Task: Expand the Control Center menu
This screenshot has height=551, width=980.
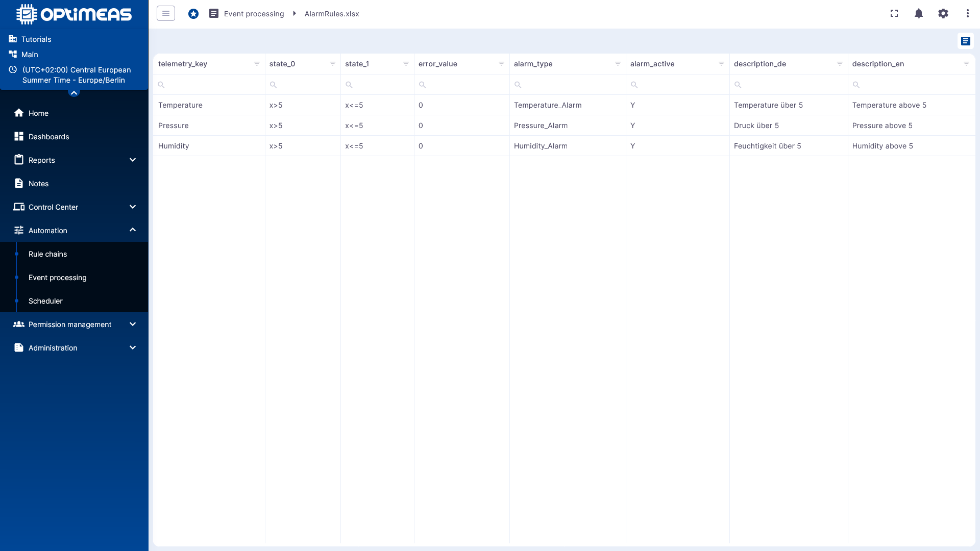Action: point(133,207)
